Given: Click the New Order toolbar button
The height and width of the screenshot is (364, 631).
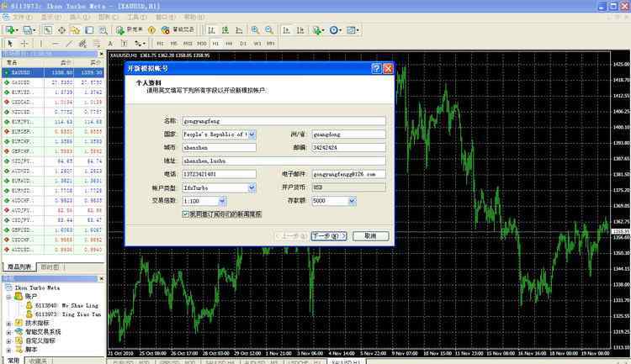Looking at the screenshot, I should point(129,30).
